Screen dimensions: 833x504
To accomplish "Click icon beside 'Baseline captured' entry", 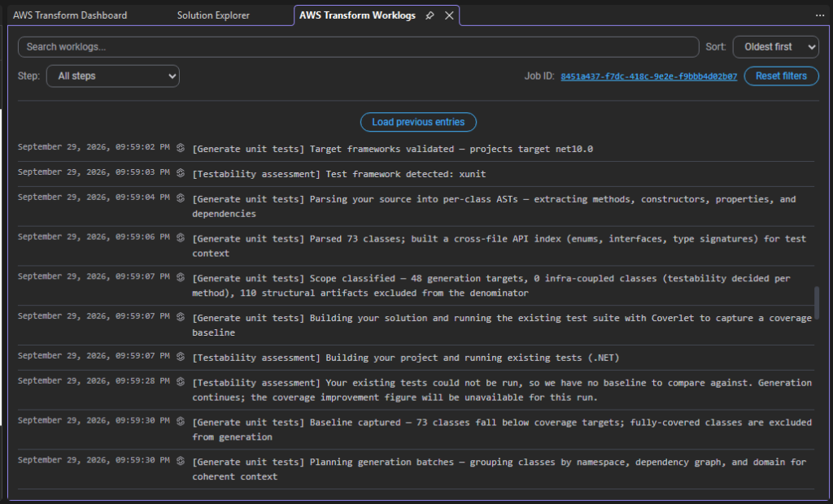I will pos(181,421).
